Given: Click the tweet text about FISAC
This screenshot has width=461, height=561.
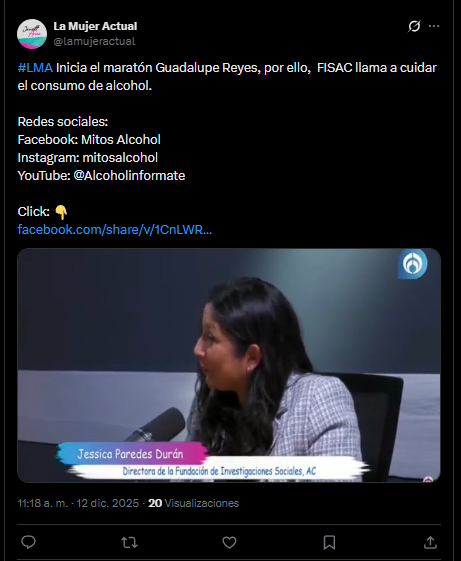Looking at the screenshot, I should tap(227, 77).
